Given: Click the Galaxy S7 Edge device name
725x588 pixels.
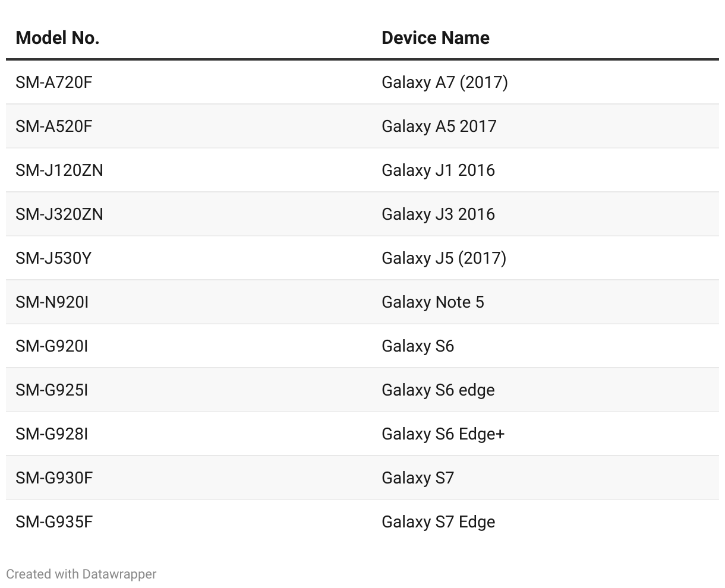Looking at the screenshot, I should tap(438, 522).
